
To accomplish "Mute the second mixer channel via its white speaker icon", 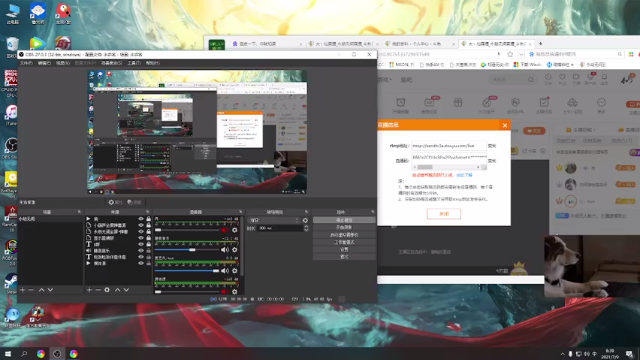I will [225, 249].
